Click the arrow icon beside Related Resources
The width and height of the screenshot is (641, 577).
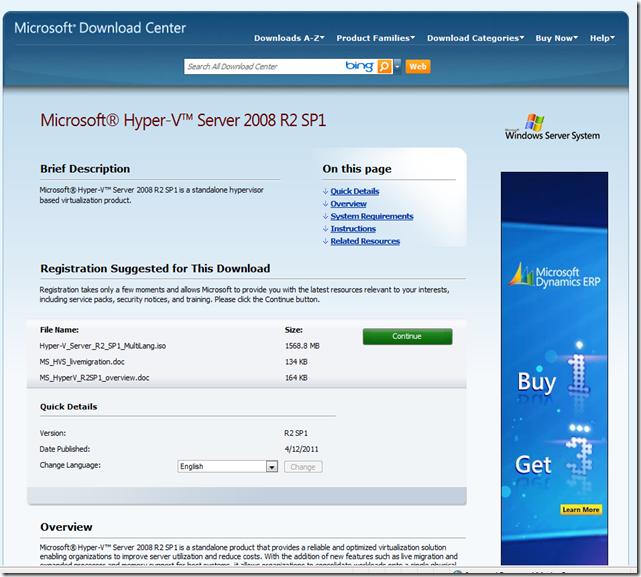point(325,241)
